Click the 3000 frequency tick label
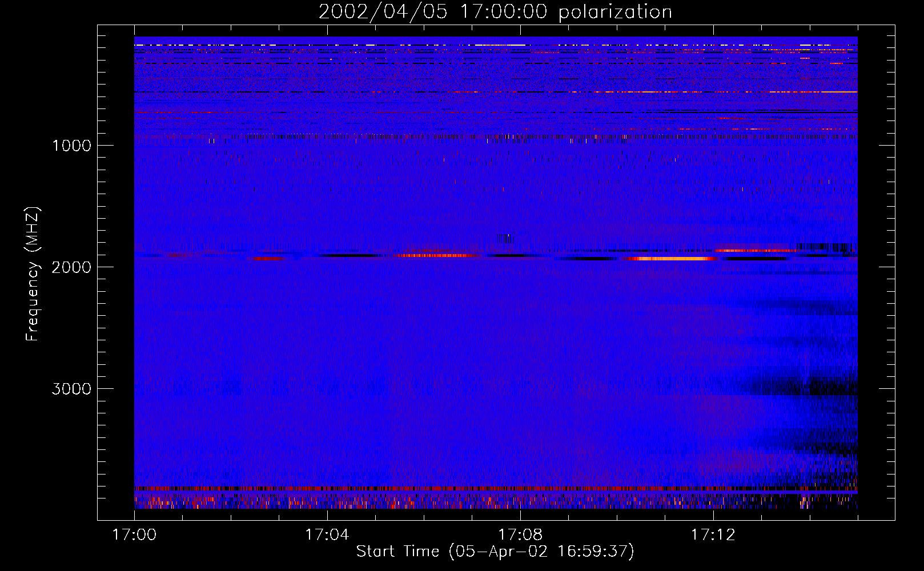Screen dimensions: 924x571 click(x=71, y=389)
